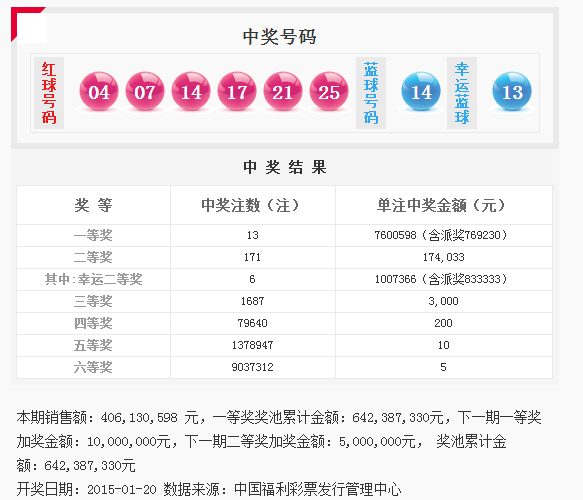Select the 一等奖 row label
Image resolution: width=583 pixels, height=500 pixels.
93,235
